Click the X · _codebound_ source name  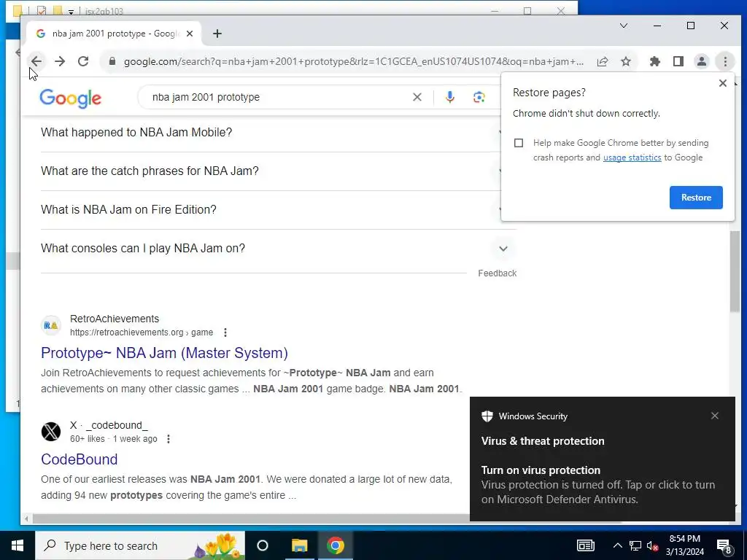point(109,425)
